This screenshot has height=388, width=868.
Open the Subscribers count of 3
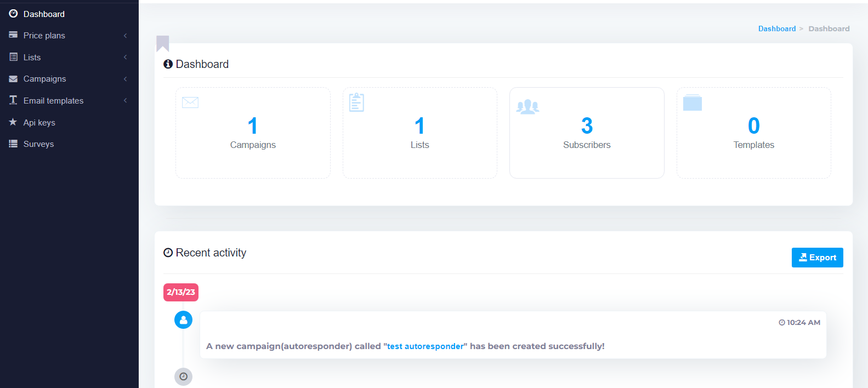587,126
